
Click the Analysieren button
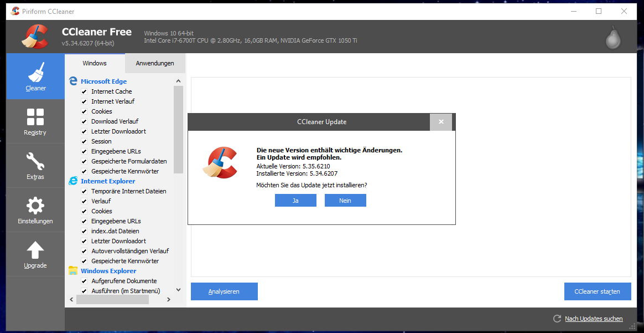[x=224, y=291]
